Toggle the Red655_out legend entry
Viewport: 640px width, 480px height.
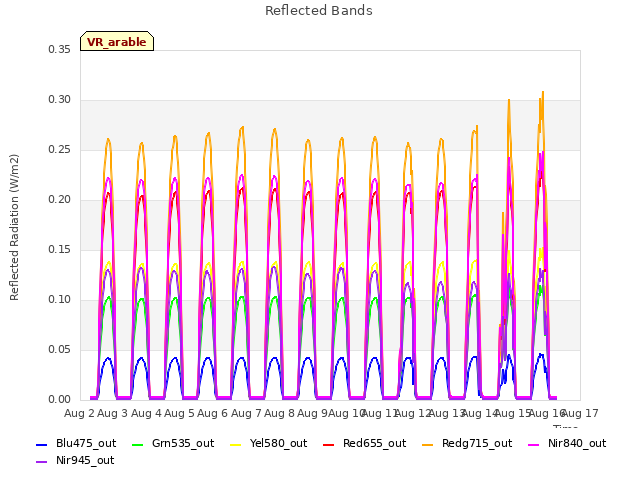[x=364, y=443]
